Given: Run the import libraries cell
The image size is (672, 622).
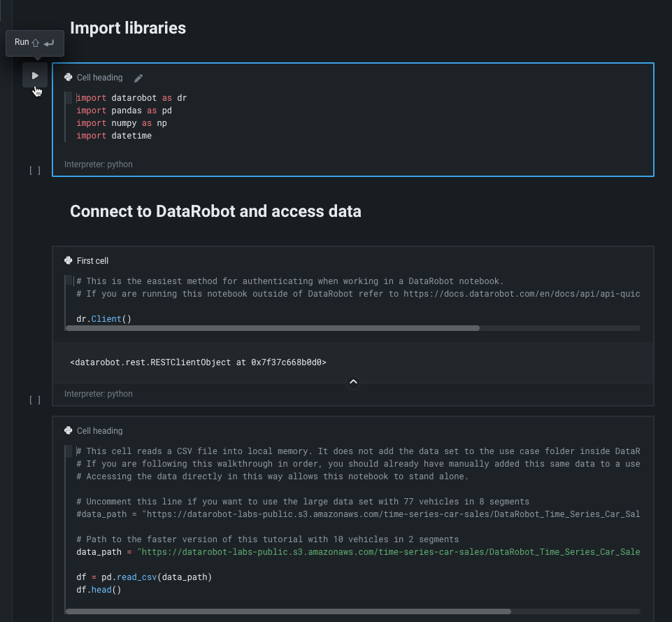Looking at the screenshot, I should pos(35,76).
